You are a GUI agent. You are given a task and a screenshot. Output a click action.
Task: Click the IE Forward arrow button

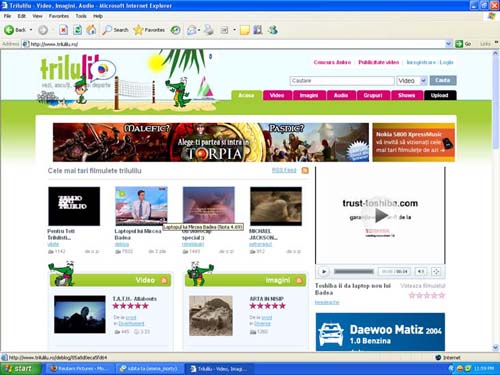(43, 30)
